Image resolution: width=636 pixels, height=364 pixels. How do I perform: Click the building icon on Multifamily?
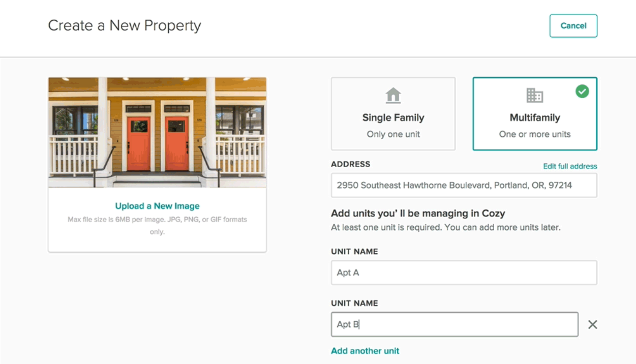(535, 95)
